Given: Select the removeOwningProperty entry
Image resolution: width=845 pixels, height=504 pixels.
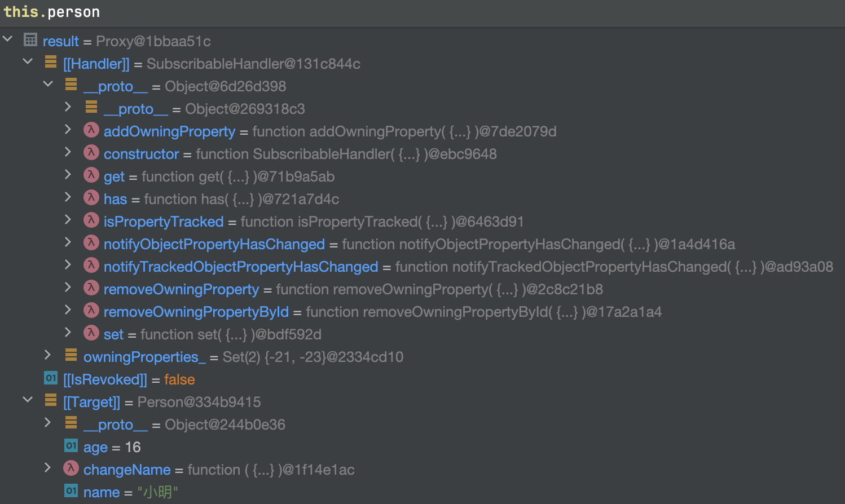Looking at the screenshot, I should coord(181,289).
